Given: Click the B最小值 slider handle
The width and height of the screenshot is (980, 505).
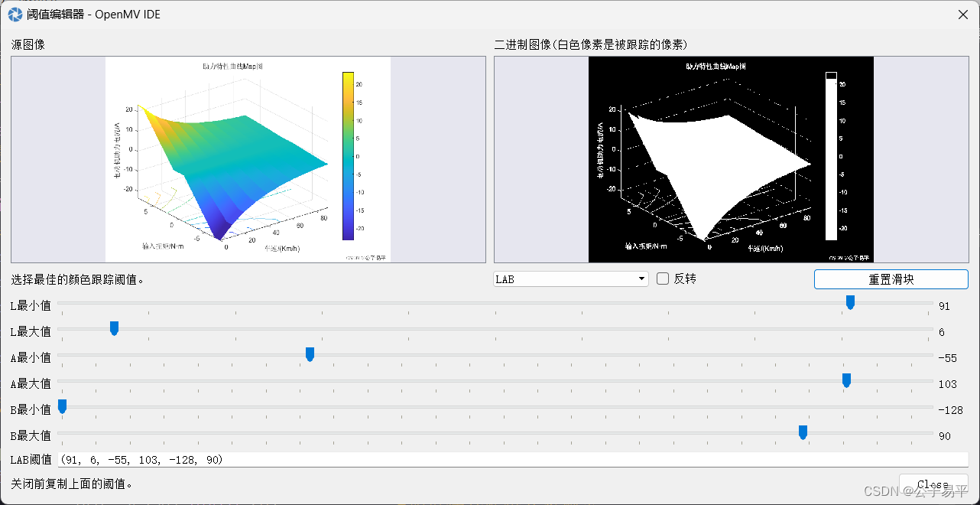Looking at the screenshot, I should coord(62,406).
